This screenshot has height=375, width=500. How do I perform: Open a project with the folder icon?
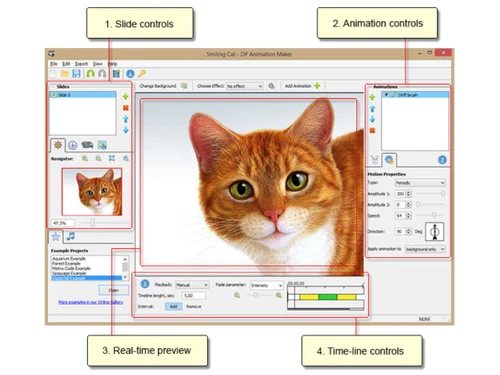pos(65,74)
